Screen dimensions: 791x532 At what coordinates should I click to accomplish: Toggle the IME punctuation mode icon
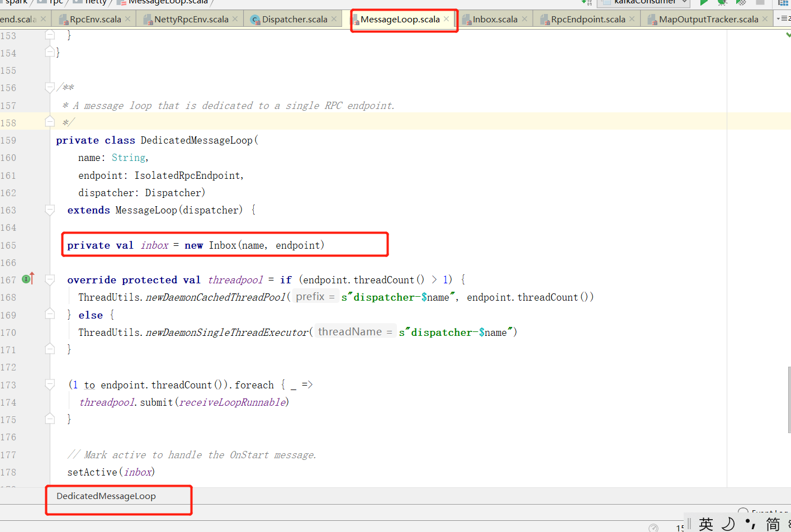point(751,524)
